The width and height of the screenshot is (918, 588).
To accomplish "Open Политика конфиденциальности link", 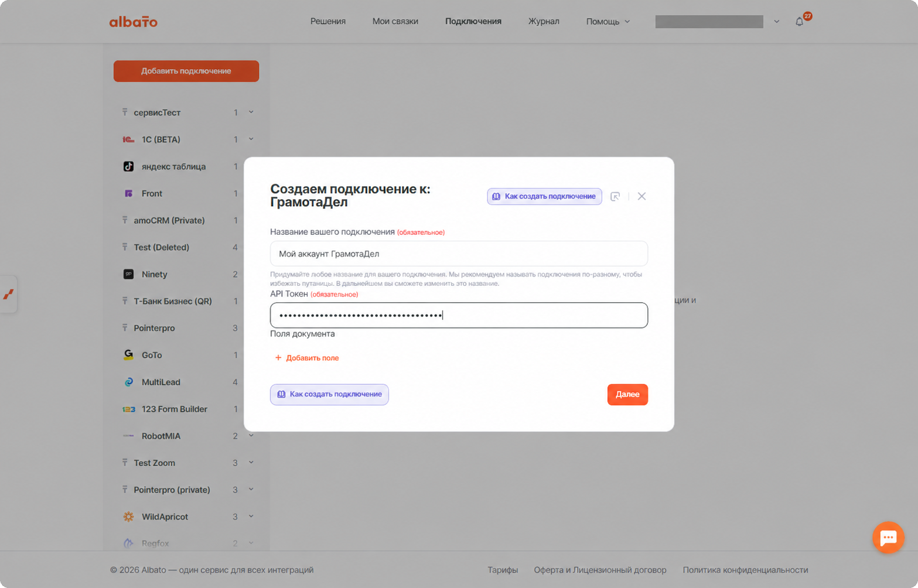I will [745, 570].
